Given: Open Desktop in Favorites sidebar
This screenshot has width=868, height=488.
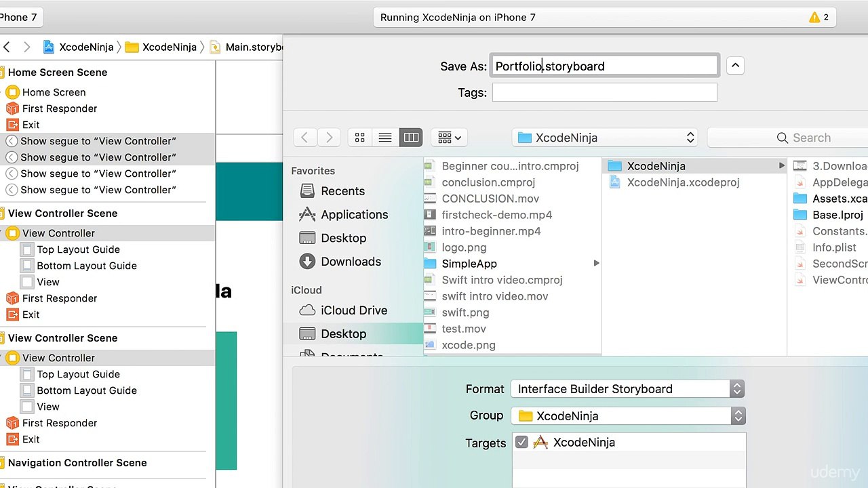Looking at the screenshot, I should pos(343,238).
